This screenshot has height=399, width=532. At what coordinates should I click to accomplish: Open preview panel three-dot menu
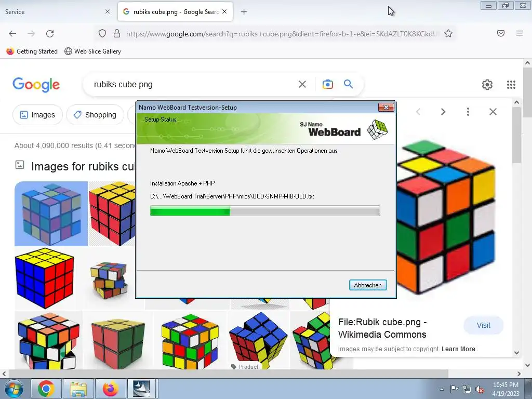(x=468, y=112)
